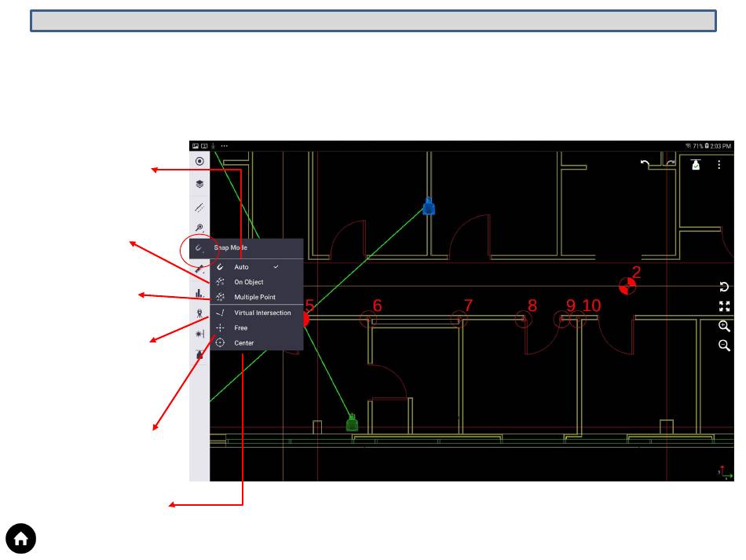Click the Snap Mode magnet sidebar icon
Screen dimensions: 746x560
click(199, 248)
